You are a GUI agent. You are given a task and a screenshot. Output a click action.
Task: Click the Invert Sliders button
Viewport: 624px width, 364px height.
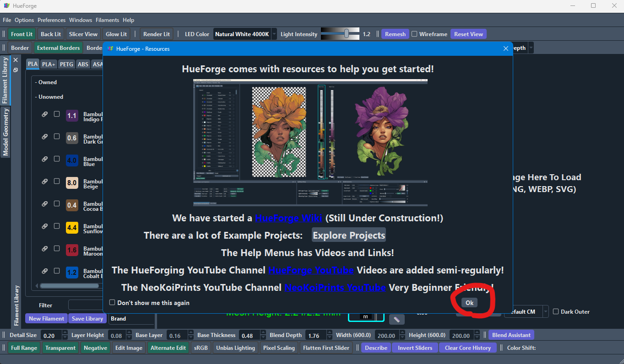415,348
